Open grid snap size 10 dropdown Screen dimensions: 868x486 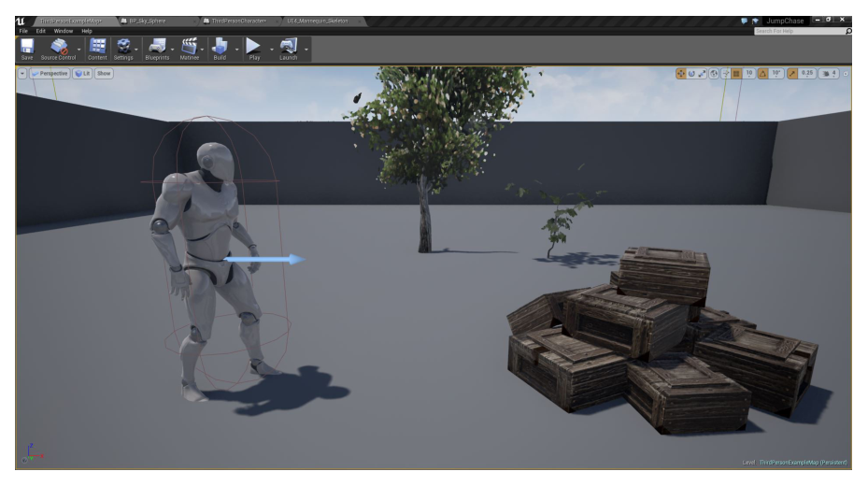tap(749, 74)
